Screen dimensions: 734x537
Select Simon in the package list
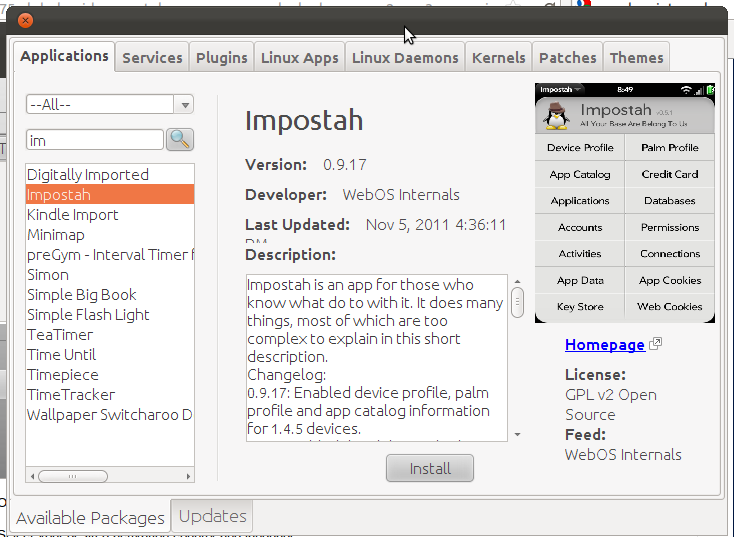click(110, 274)
